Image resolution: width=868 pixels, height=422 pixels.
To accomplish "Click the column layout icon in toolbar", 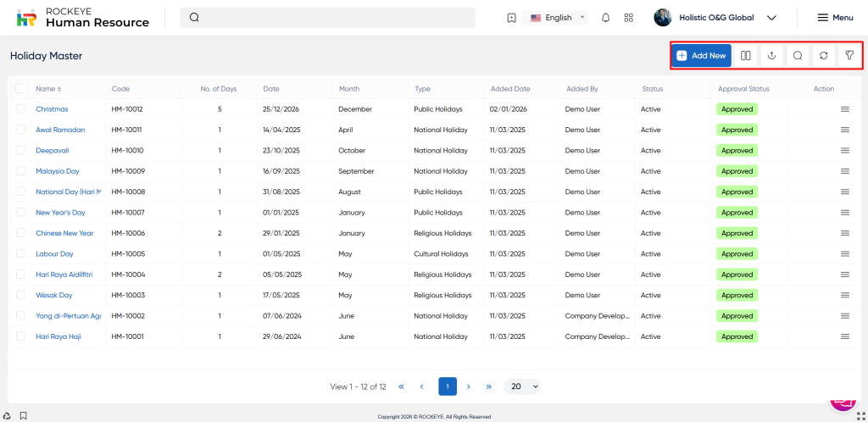I will (x=746, y=56).
